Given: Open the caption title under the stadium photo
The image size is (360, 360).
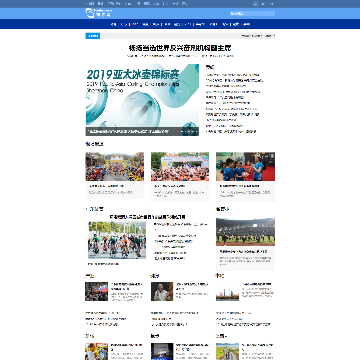Looking at the screenshot, I should pyautogui.click(x=244, y=251).
